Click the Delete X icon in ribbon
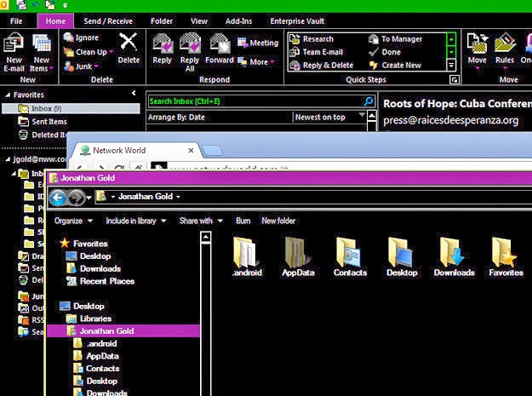The image size is (532, 396). (x=129, y=43)
